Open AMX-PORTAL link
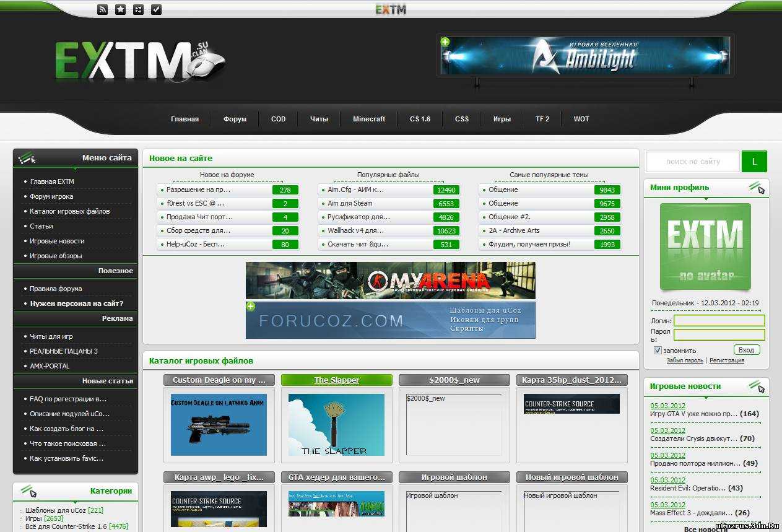This screenshot has height=532, width=782. pyautogui.click(x=50, y=366)
